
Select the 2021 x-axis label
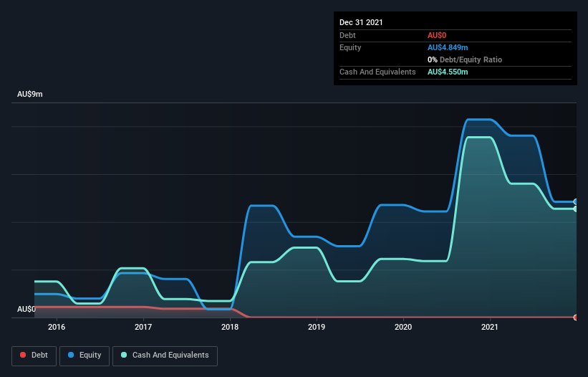(490, 327)
